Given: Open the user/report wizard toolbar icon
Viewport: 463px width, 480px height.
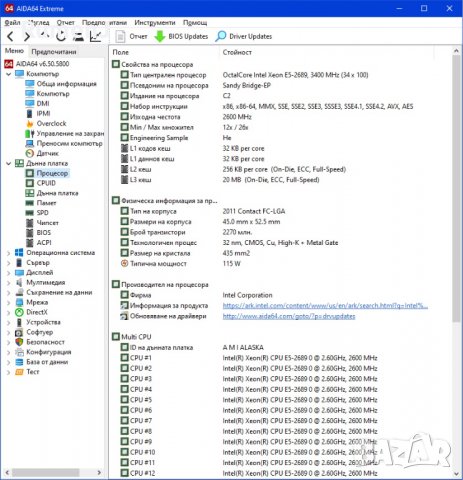Looking at the screenshot, I should (78, 36).
